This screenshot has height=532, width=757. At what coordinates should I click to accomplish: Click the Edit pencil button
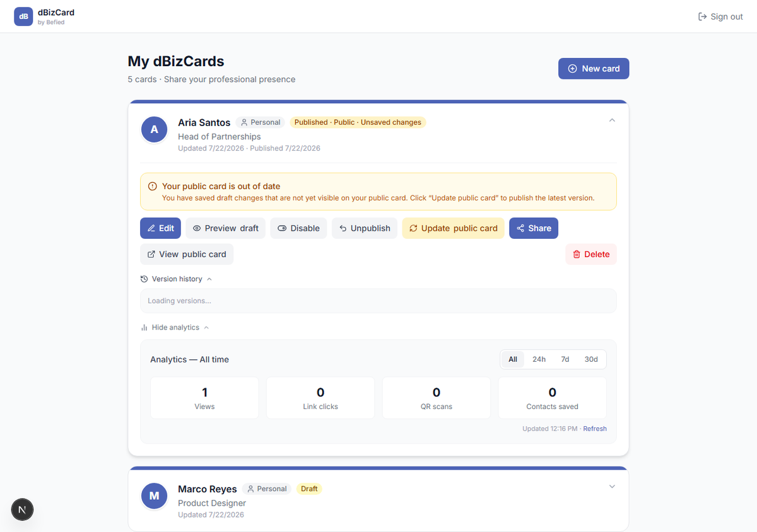160,228
